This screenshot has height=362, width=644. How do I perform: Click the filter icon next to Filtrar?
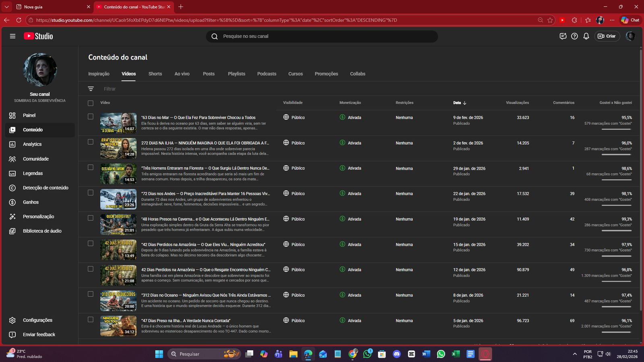coord(91,89)
